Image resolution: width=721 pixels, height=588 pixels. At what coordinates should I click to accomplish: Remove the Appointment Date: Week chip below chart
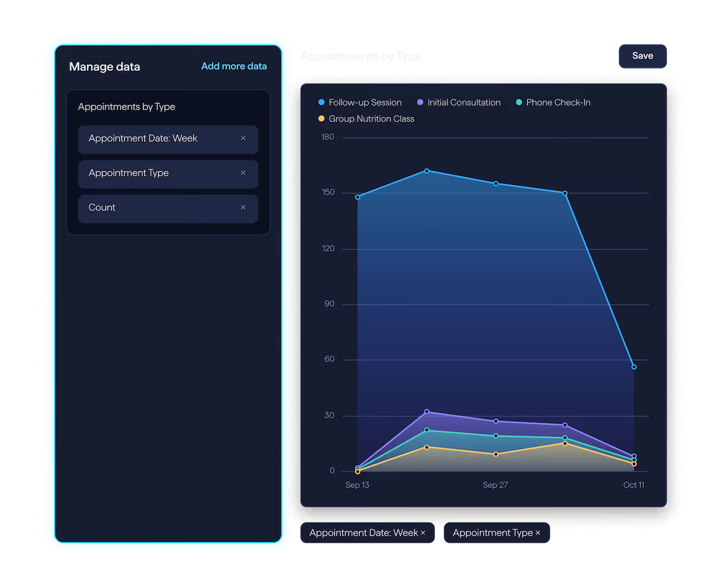point(423,533)
